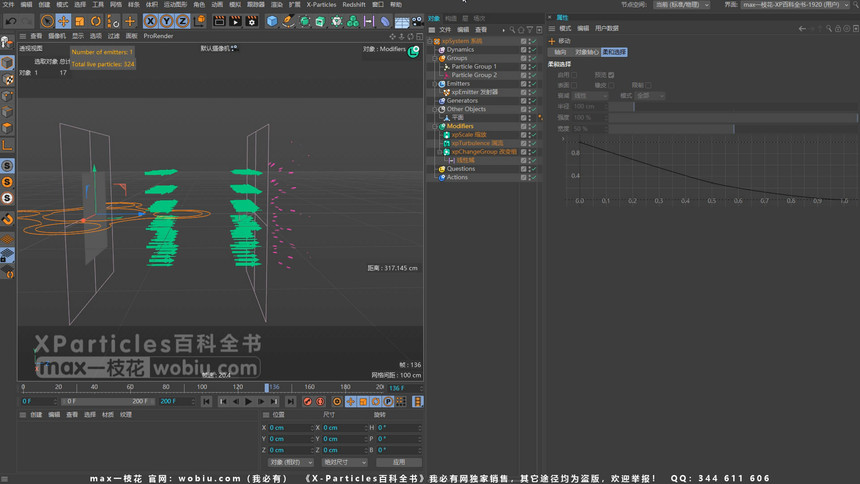Enable the 启用 soft selection checkbox
Screen dimensions: 860x484
(x=574, y=75)
